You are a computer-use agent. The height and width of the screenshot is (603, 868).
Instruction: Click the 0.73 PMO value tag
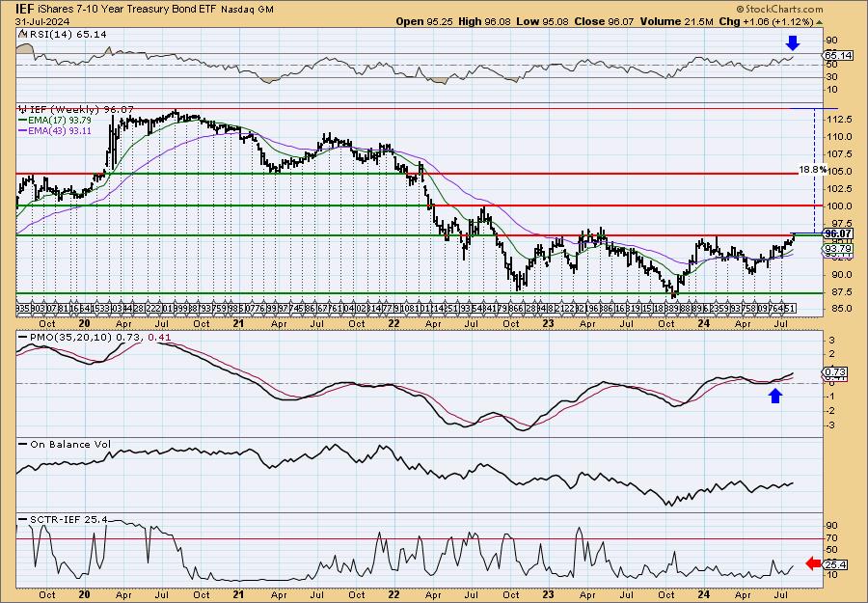[x=836, y=372]
